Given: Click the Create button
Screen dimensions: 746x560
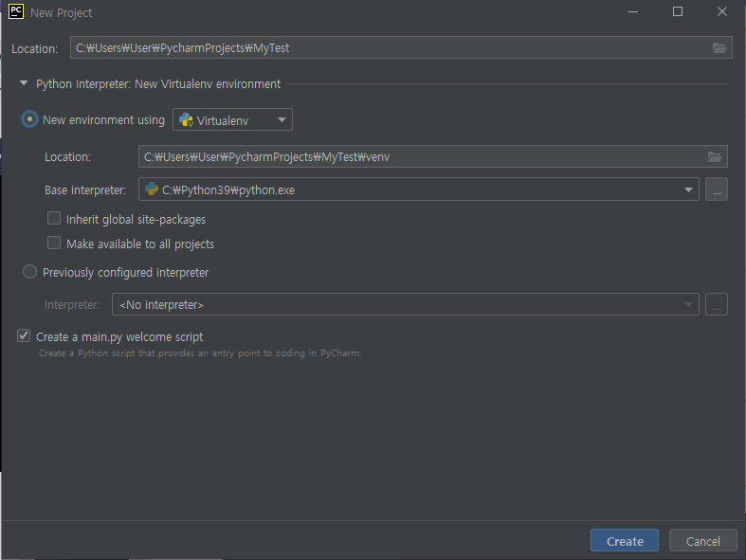Looking at the screenshot, I should point(625,540).
